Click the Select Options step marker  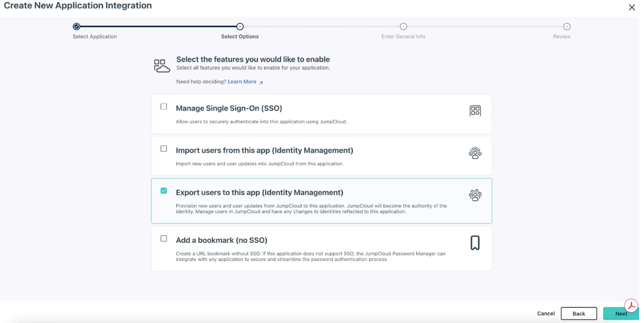point(240,26)
